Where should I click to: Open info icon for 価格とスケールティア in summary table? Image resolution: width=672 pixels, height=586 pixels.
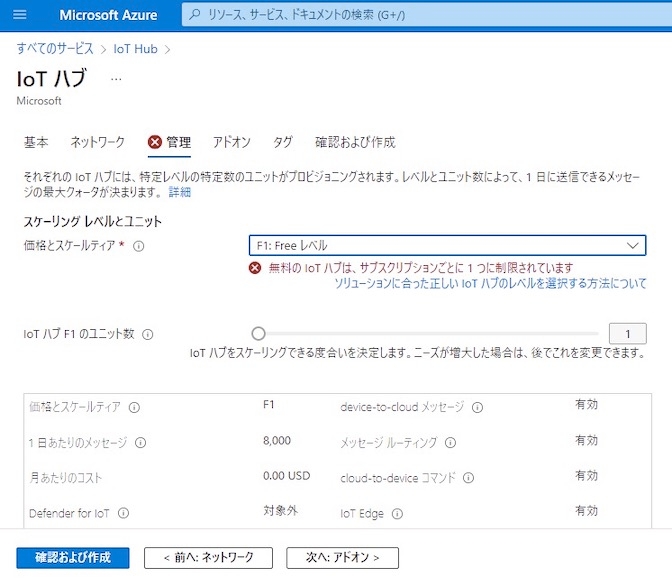pos(134,407)
